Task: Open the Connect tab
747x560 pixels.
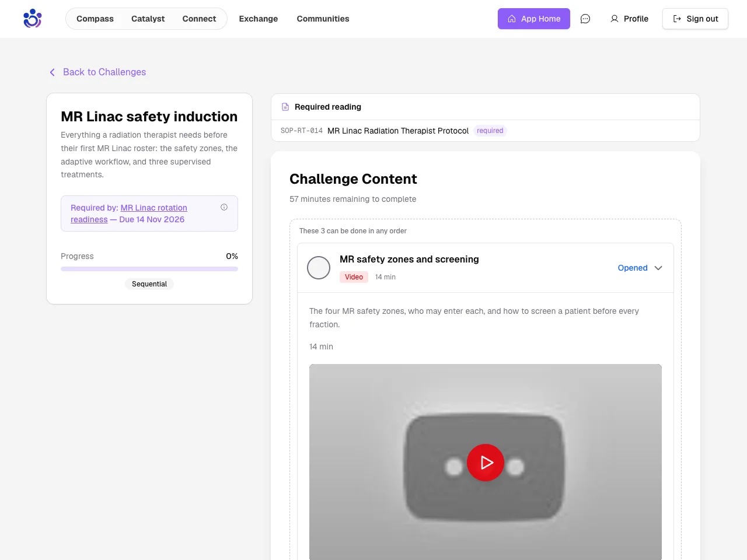Action: (199, 19)
